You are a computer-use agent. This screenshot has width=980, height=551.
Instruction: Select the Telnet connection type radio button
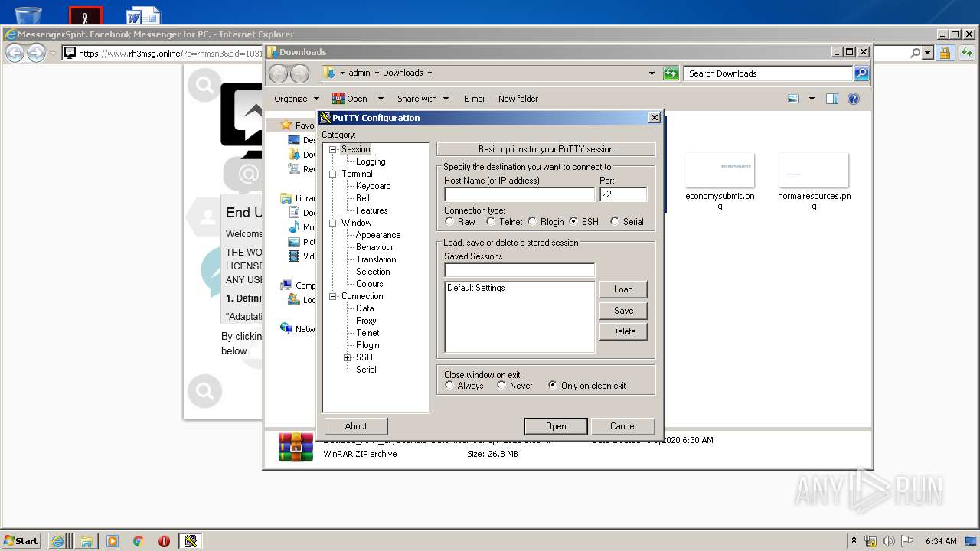[491, 222]
